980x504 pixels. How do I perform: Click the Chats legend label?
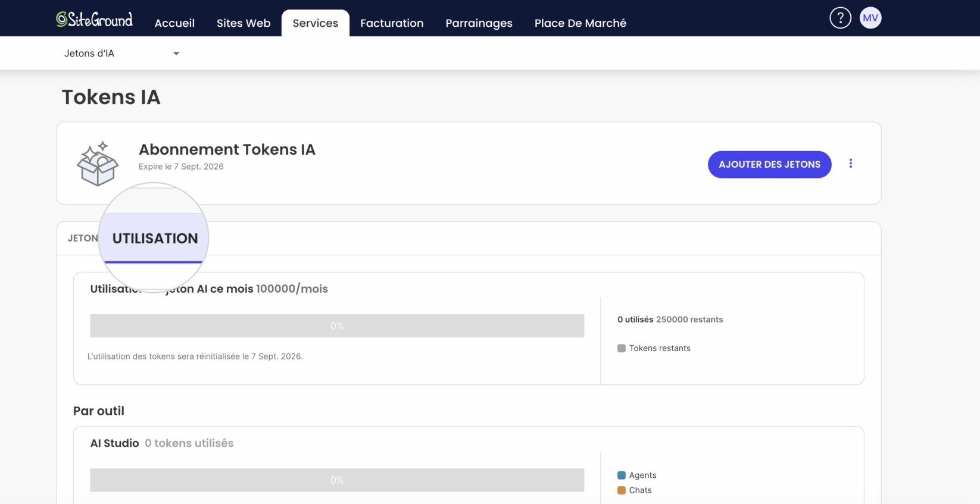pos(640,490)
